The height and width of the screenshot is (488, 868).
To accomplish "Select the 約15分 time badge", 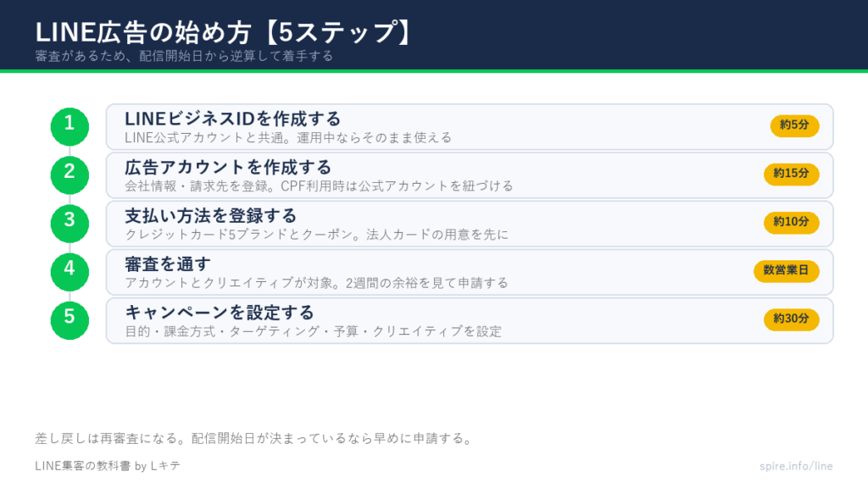I will [x=791, y=174].
